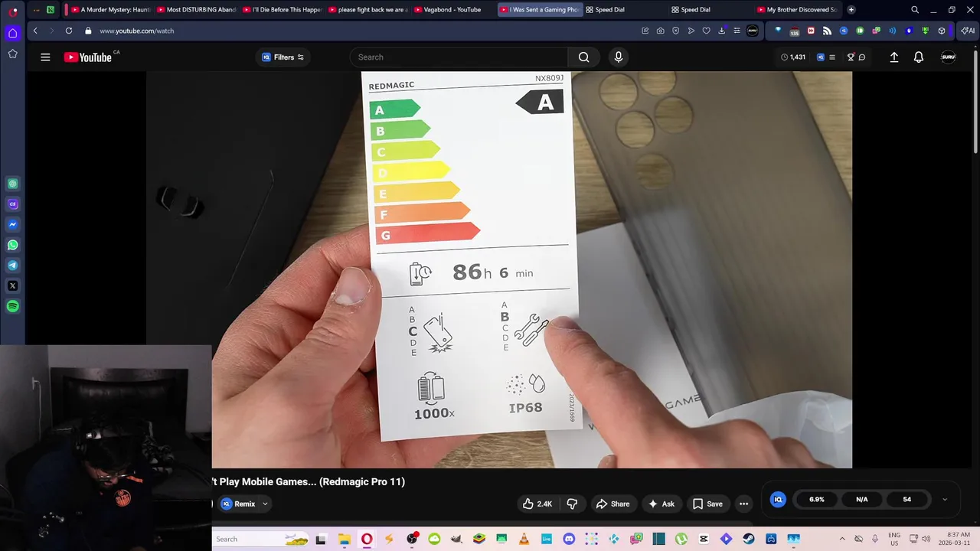This screenshot has width=980, height=551.
Task: Search tabs with the magnifier in the title bar
Action: (x=915, y=10)
